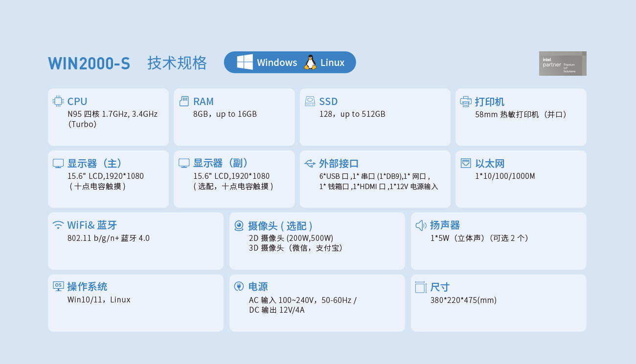
Task: Click the RAM memory icon
Action: [x=184, y=101]
